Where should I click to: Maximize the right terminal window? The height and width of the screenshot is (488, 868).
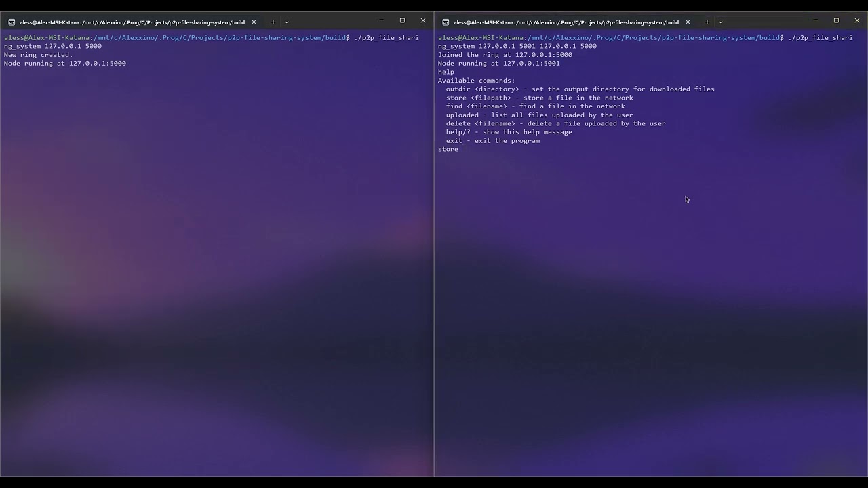[836, 20]
